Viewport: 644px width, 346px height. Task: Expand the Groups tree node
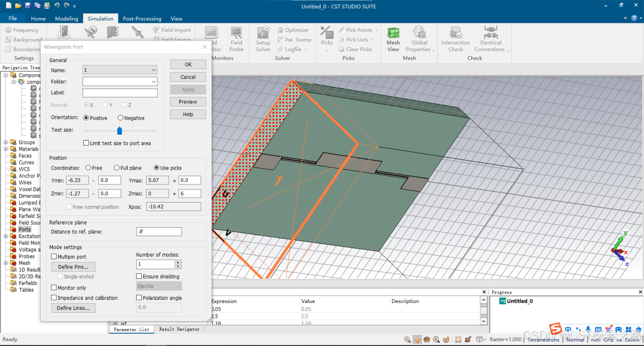(6, 142)
